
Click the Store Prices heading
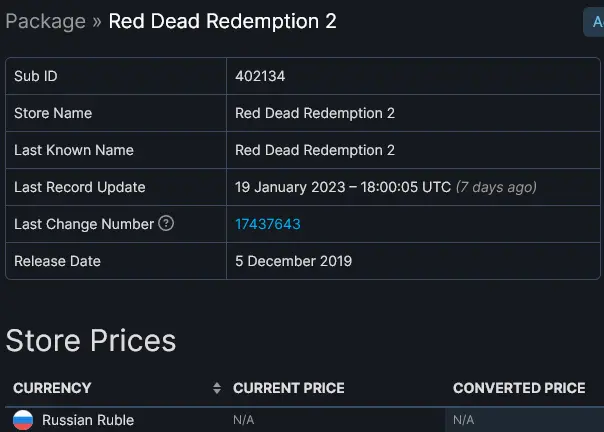coord(91,341)
